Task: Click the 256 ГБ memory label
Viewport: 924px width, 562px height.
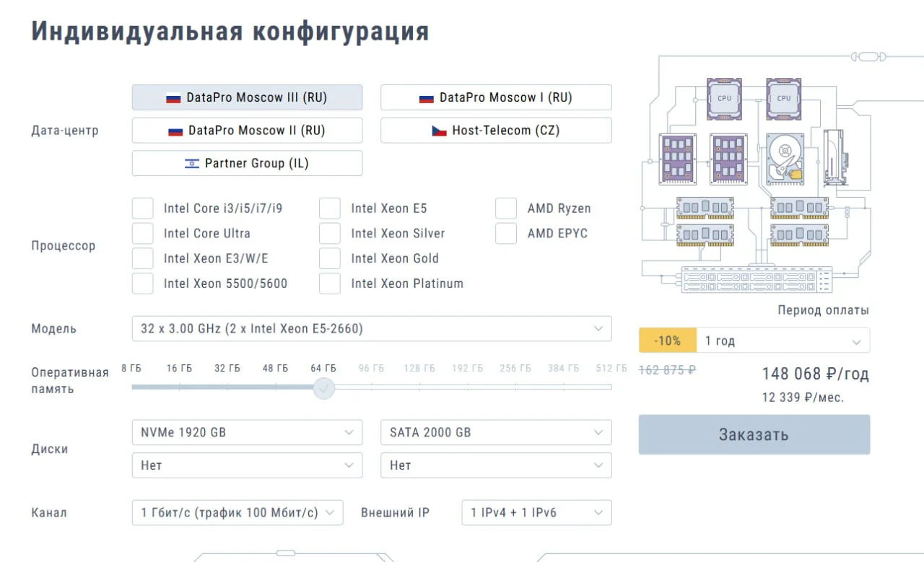Action: coord(515,369)
